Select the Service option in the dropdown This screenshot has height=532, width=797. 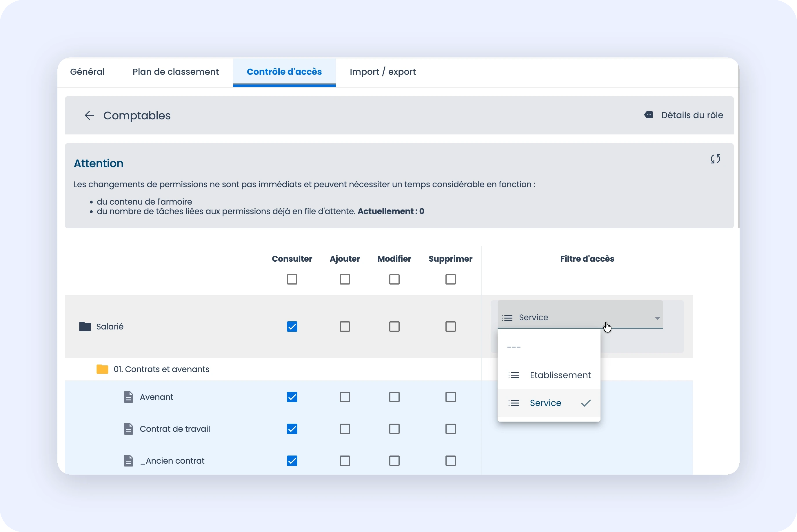tap(549, 403)
